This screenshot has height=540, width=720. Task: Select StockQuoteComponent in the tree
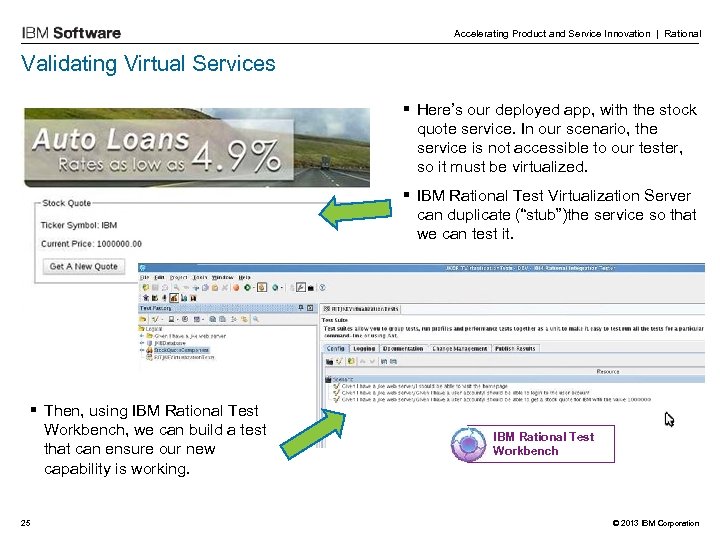181,350
